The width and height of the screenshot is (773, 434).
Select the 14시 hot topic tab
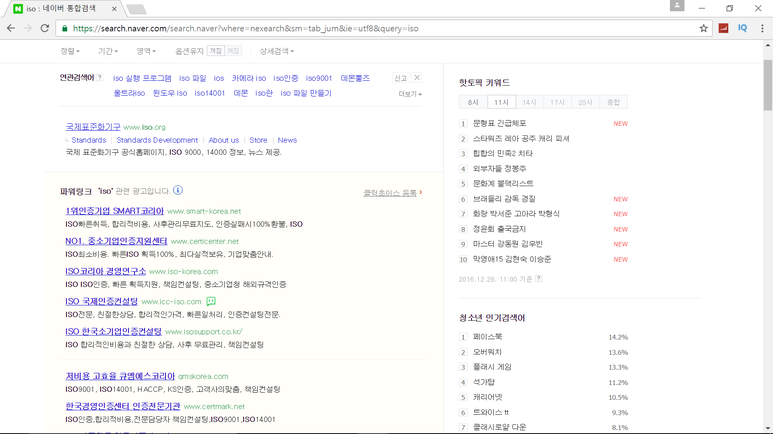click(529, 102)
